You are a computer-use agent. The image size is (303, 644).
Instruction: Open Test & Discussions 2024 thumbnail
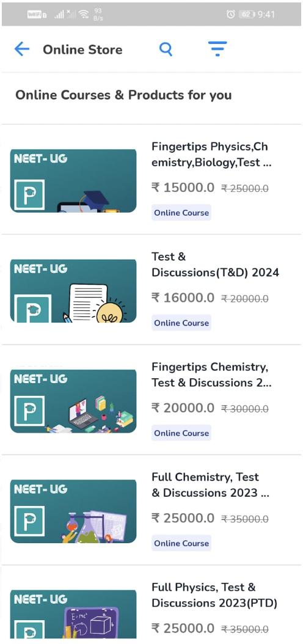point(73,291)
